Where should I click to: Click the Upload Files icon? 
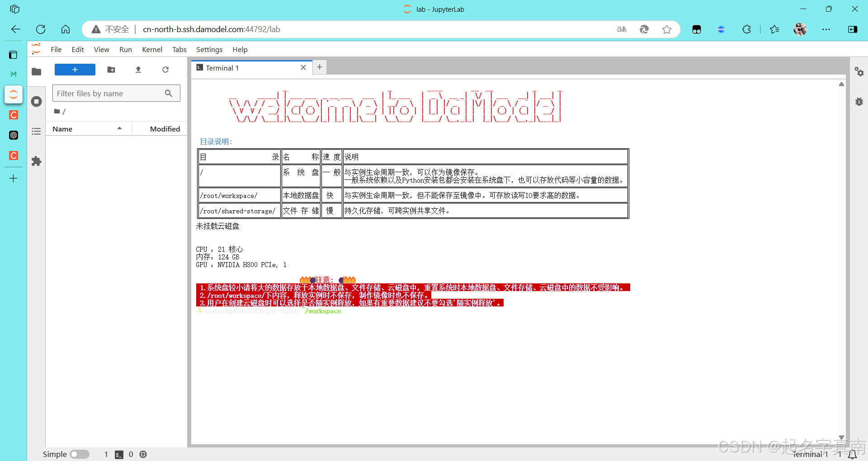(x=138, y=70)
